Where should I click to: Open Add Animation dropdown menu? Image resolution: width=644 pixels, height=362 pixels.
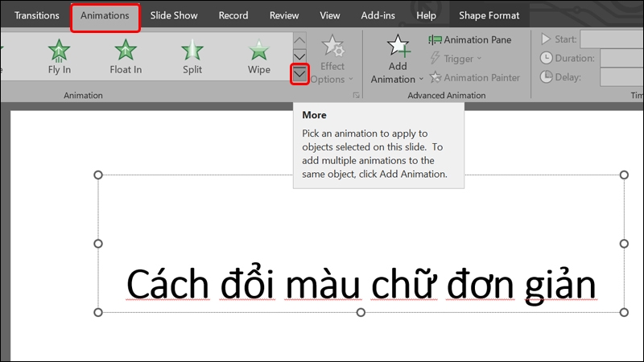[x=397, y=59]
